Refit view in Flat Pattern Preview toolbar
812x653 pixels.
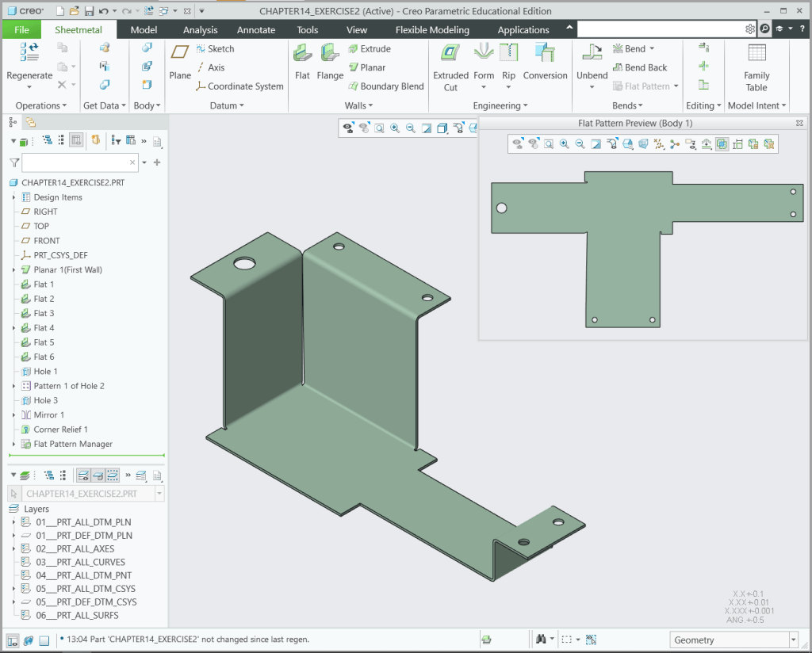pyautogui.click(x=549, y=144)
